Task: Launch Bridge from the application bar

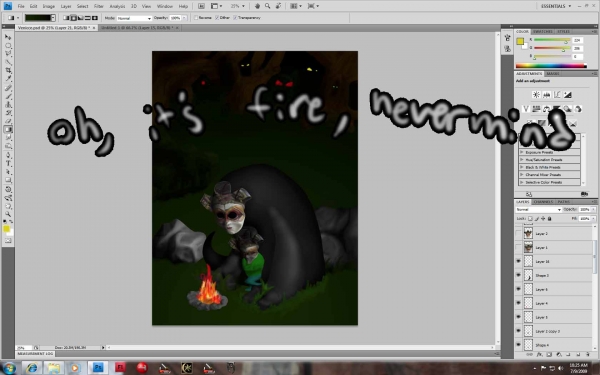Action: pyautogui.click(x=201, y=6)
